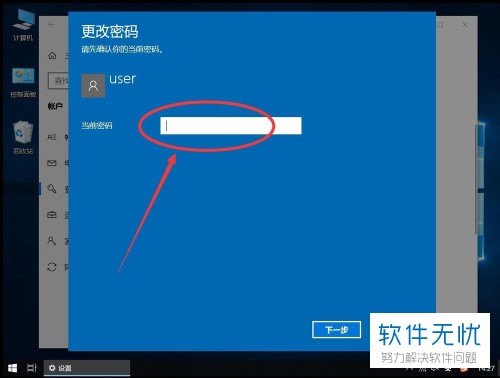The height and width of the screenshot is (378, 500).
Task: Click the home icon in Settings sidebar
Action: (x=52, y=55)
